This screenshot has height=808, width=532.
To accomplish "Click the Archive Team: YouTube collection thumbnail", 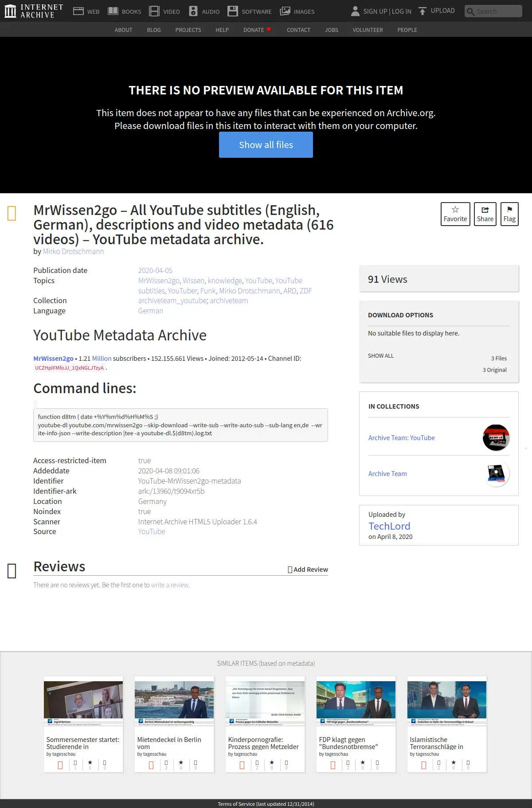I will [496, 437].
